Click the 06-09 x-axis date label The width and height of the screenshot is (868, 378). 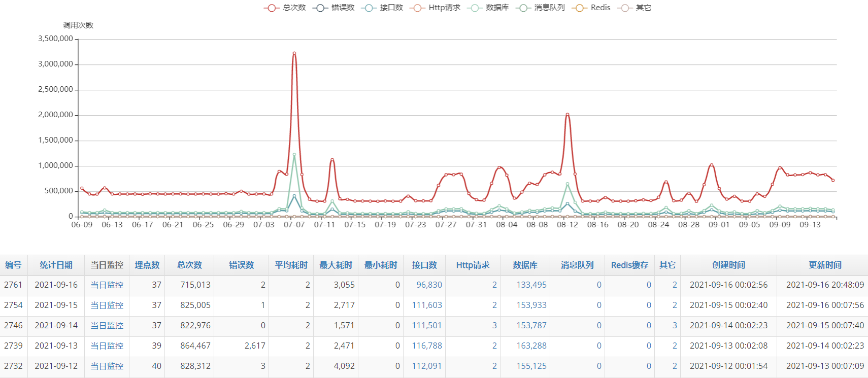pos(82,224)
